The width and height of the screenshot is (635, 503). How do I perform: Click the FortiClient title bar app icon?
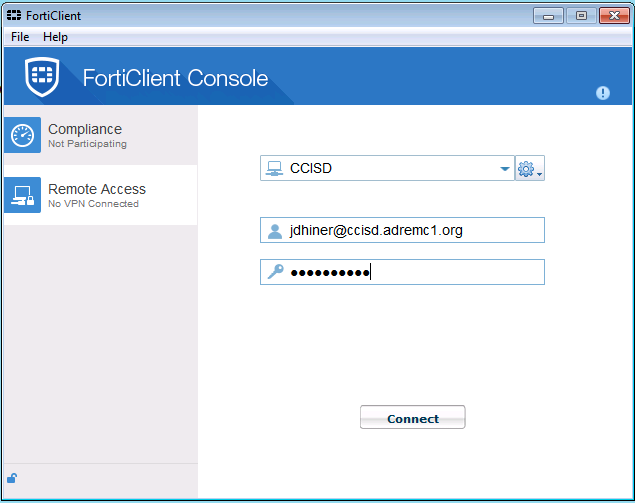pos(14,15)
